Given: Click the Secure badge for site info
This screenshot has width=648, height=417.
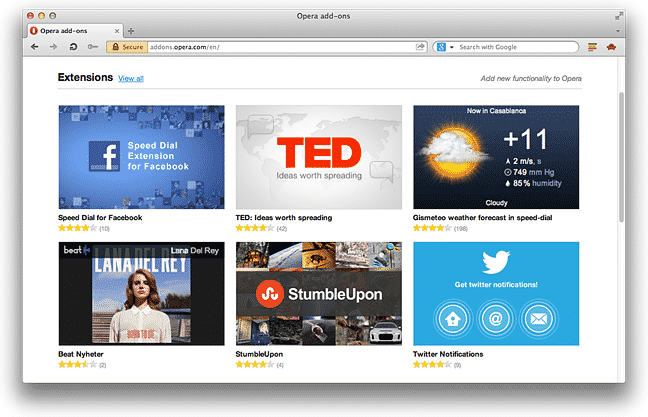Looking at the screenshot, I should pos(127,47).
